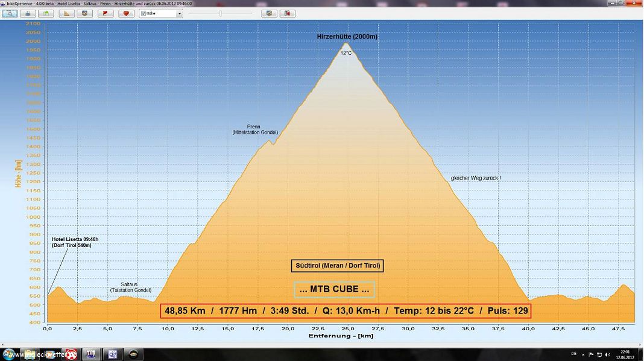Click the Südtirol (Meran / Dorf Tirol) box
The image size is (644, 361).
pyautogui.click(x=337, y=266)
